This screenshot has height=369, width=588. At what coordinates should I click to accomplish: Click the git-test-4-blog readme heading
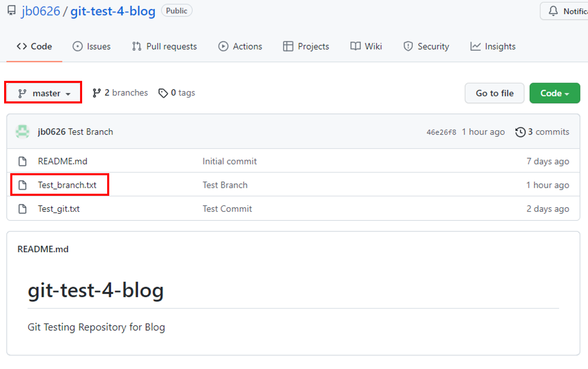pos(96,291)
